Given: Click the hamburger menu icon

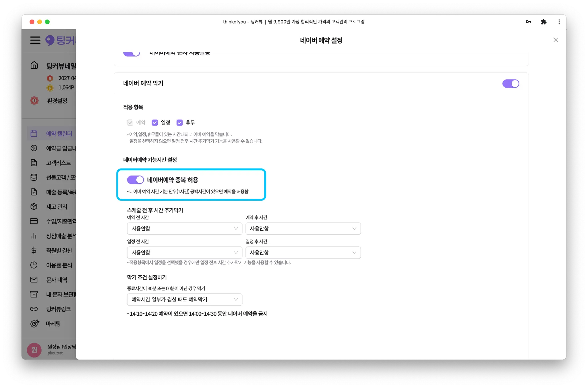Looking at the screenshot, I should [35, 40].
